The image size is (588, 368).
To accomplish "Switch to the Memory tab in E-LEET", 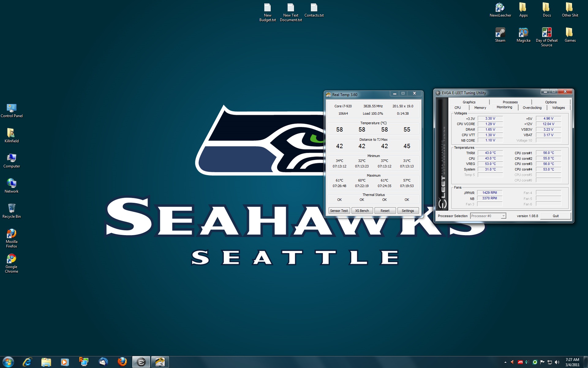I will 480,108.
